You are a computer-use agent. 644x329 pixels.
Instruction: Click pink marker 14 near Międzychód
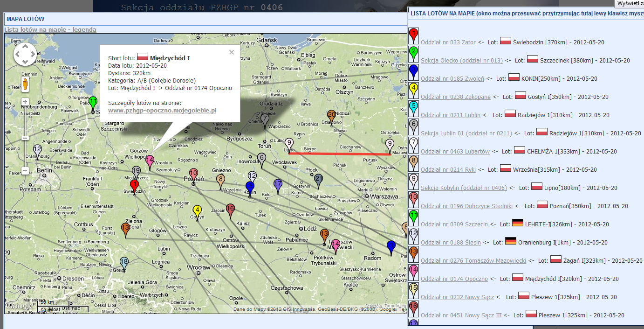[x=150, y=161]
